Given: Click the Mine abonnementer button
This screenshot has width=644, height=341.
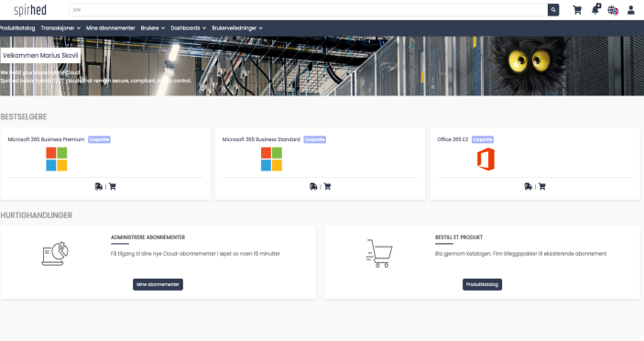Looking at the screenshot, I should click(158, 284).
